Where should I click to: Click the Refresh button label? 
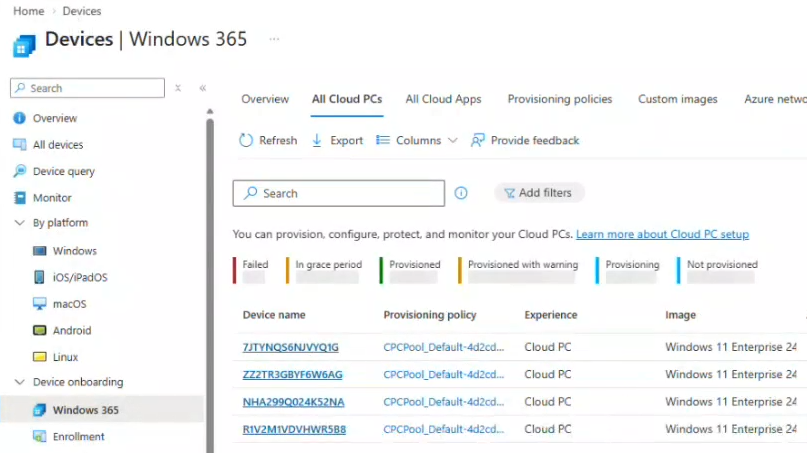(x=278, y=141)
